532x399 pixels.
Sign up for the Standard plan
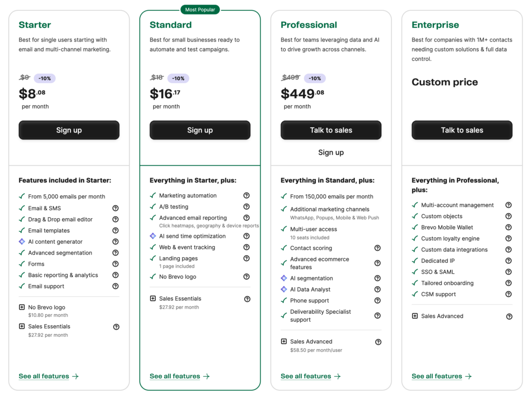click(x=200, y=130)
